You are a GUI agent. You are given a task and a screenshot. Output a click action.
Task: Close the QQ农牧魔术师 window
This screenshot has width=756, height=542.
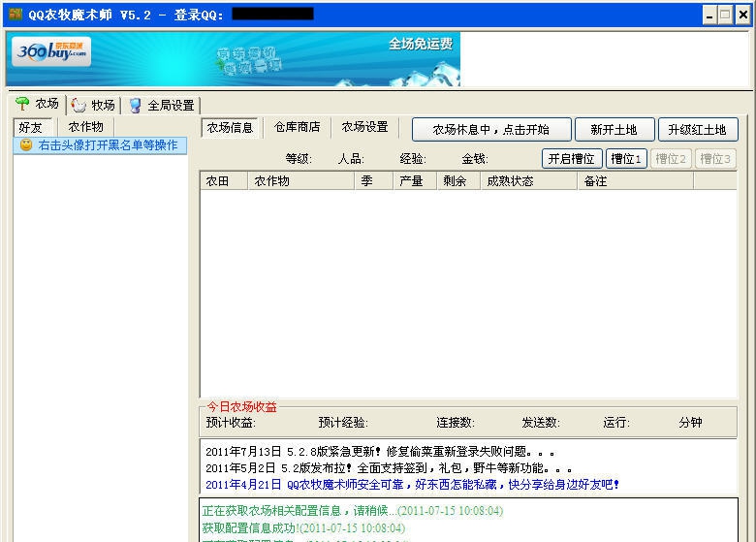743,15
